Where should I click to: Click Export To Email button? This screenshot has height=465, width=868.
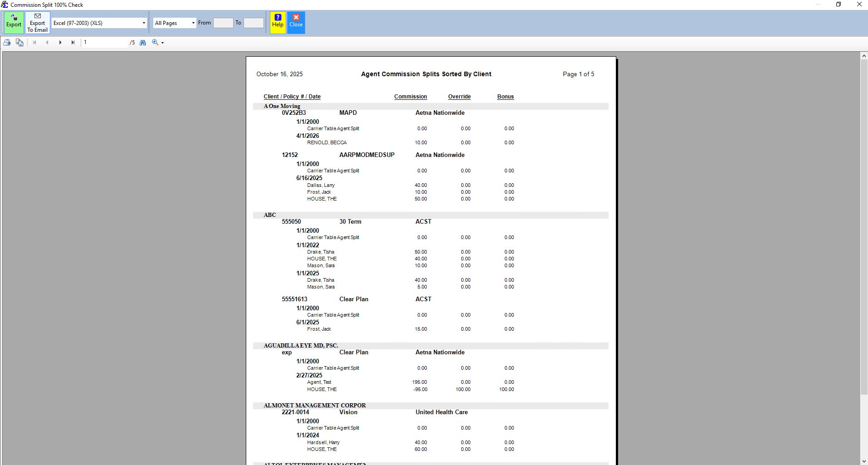(37, 22)
